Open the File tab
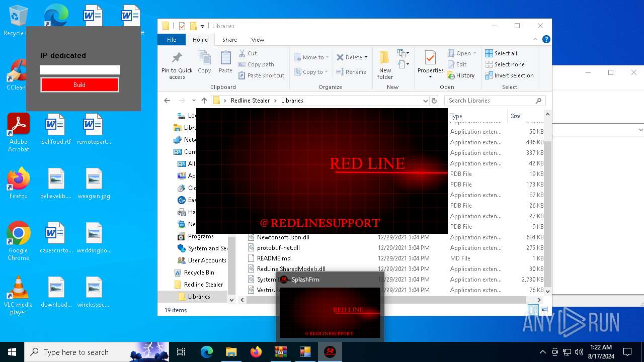This screenshot has height=362, width=644. [x=172, y=40]
